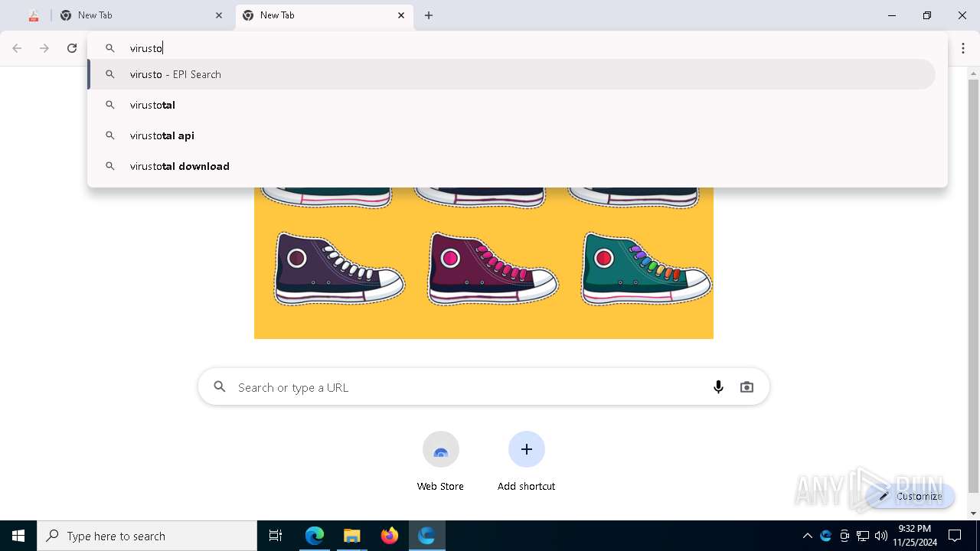The image size is (980, 551).
Task: Click the sneakers doodle image
Action: pyautogui.click(x=484, y=262)
